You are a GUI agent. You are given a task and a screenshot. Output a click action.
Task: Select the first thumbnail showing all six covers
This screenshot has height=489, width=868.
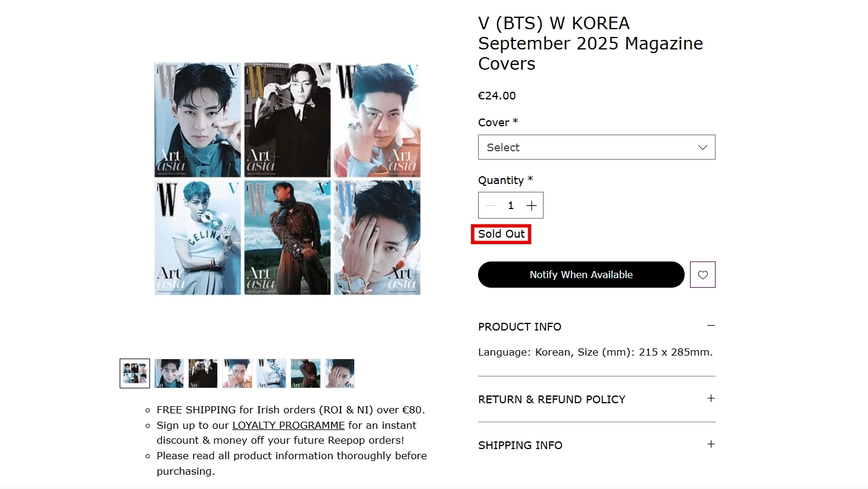pos(135,373)
